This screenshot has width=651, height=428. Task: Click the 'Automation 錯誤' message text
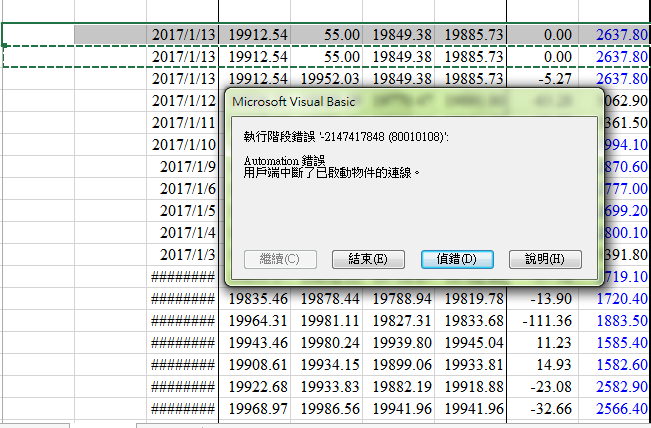284,161
